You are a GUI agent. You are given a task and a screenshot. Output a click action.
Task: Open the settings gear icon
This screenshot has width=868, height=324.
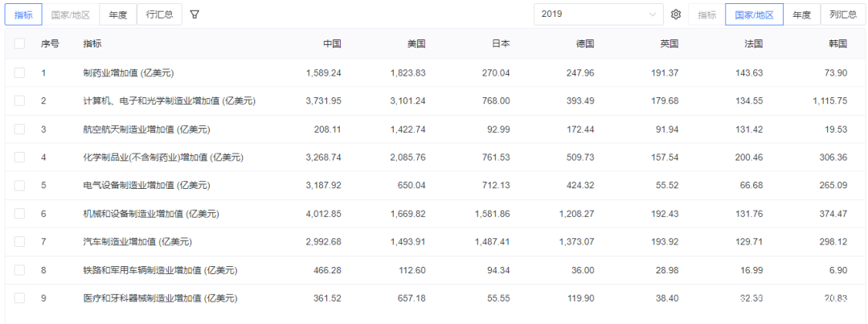point(676,14)
